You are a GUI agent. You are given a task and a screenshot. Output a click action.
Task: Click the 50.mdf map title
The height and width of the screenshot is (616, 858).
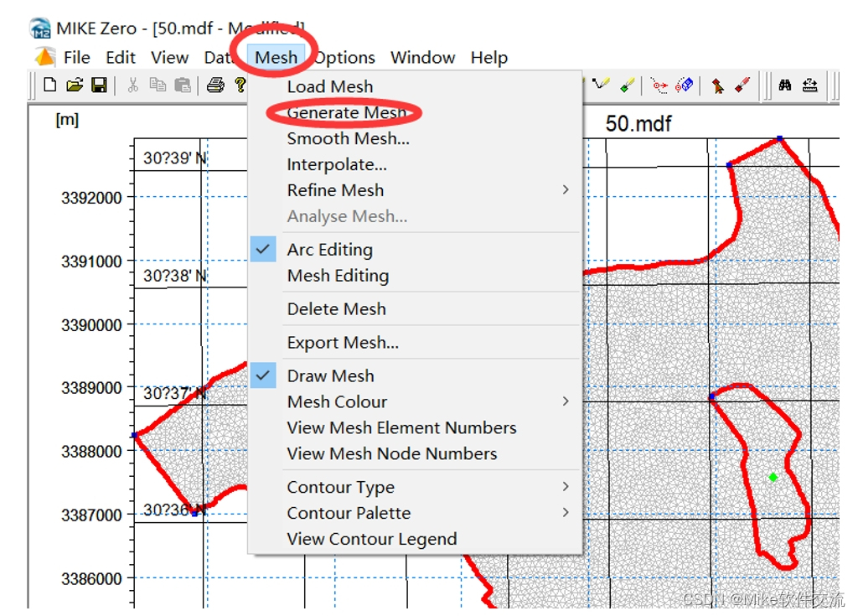click(x=638, y=124)
